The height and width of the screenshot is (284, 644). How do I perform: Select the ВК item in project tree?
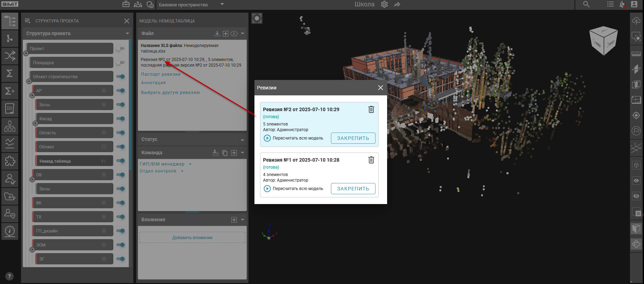[x=73, y=203]
